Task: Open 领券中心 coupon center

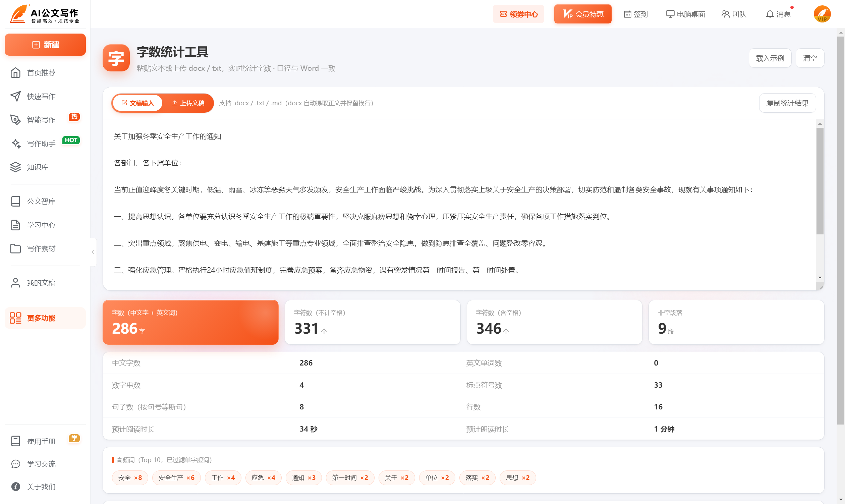Action: [x=518, y=14]
